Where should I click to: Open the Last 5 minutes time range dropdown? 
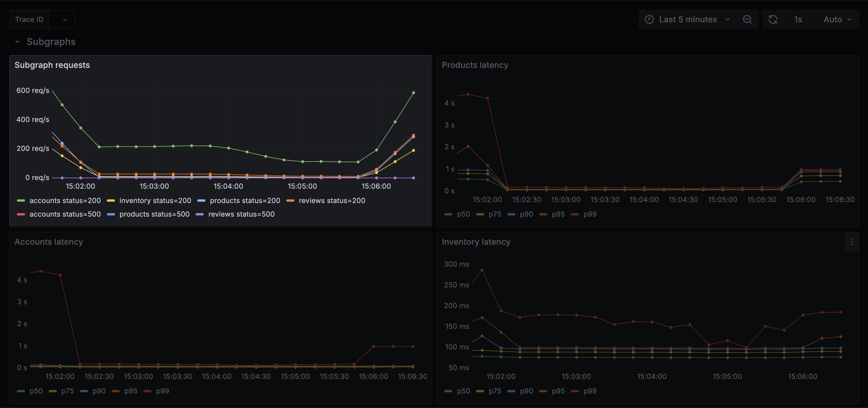(688, 19)
